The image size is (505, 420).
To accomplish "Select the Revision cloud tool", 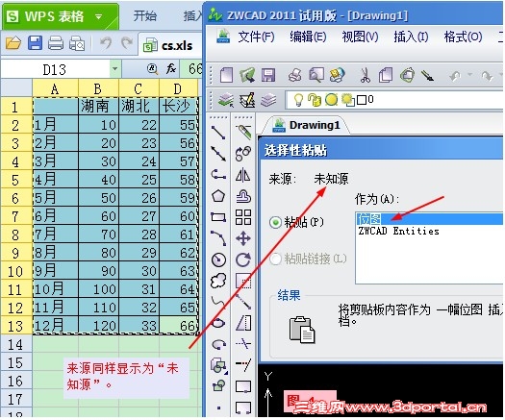I will point(218,281).
